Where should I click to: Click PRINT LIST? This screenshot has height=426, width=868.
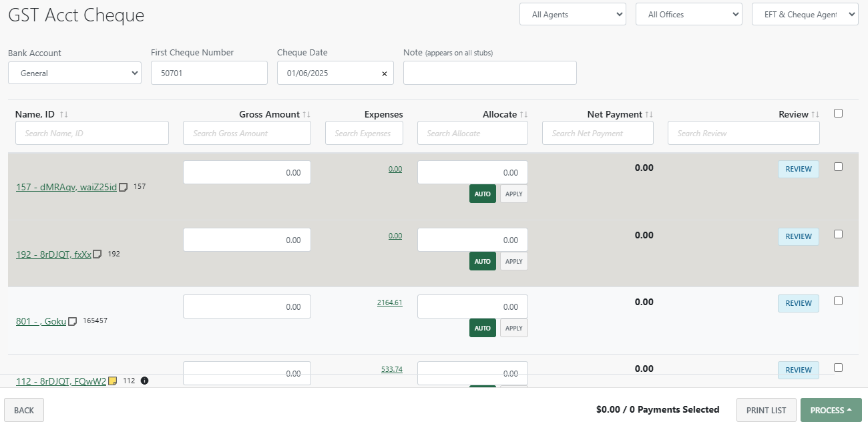766,409
